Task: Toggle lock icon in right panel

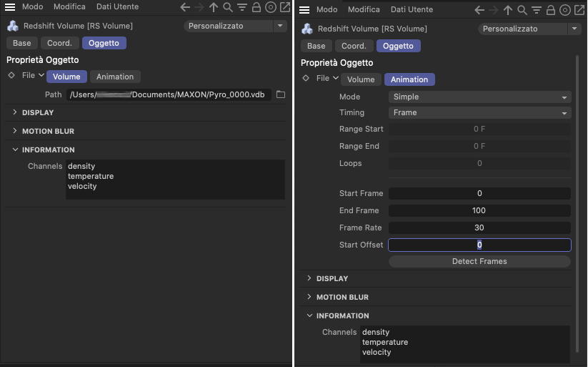Action: 551,10
